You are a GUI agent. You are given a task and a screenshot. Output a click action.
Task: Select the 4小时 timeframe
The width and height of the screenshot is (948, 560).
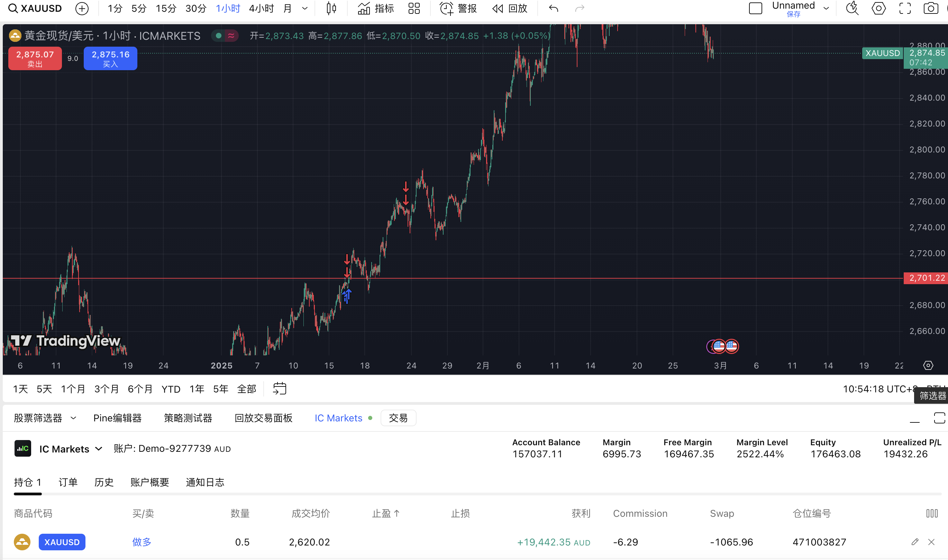261,8
